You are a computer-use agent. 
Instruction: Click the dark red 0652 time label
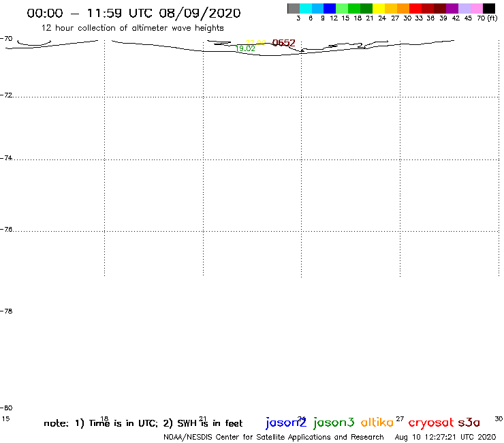point(283,43)
